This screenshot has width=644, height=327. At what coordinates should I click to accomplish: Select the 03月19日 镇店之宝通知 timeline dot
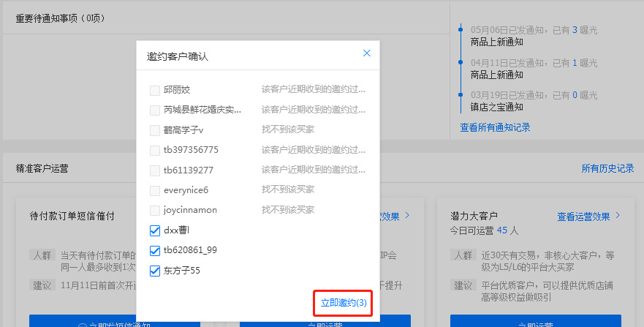tap(461, 94)
